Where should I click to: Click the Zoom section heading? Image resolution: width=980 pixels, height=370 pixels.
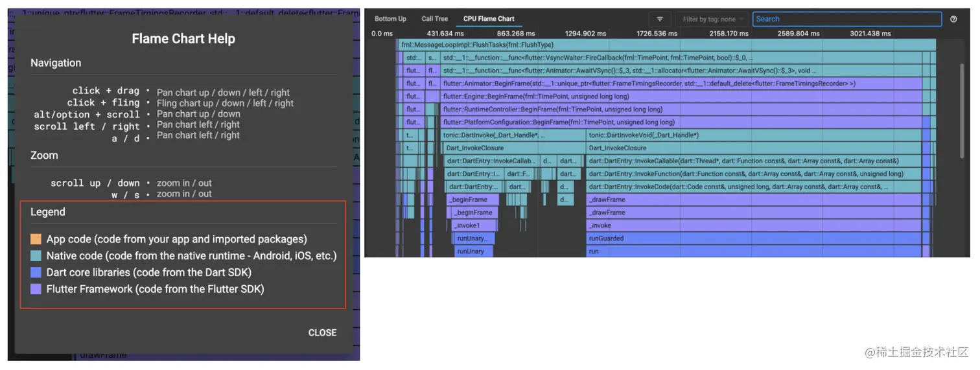point(44,156)
